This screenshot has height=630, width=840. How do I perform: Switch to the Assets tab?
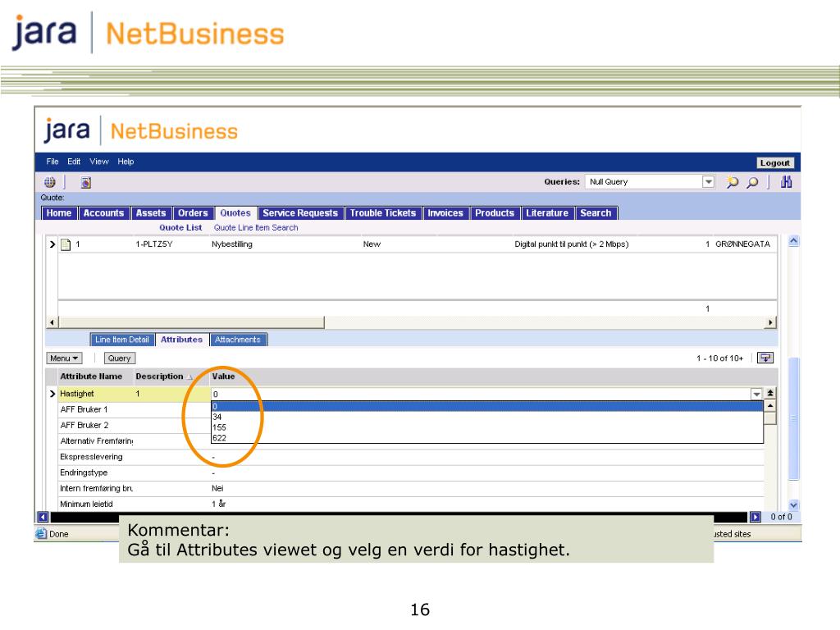tap(151, 213)
